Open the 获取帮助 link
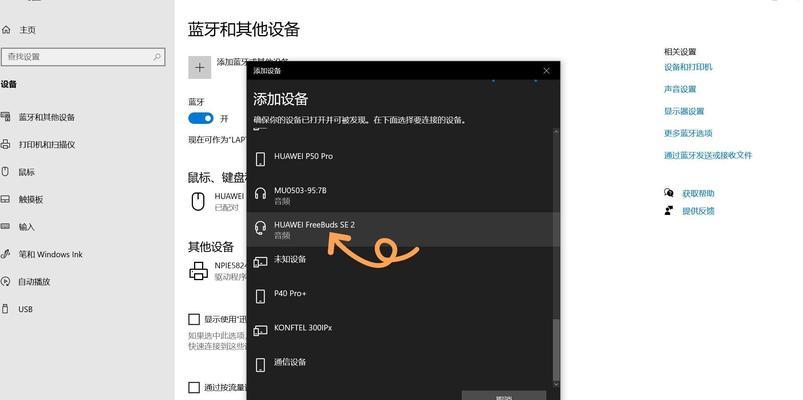Viewport: 803px width, 400px height. [x=698, y=194]
